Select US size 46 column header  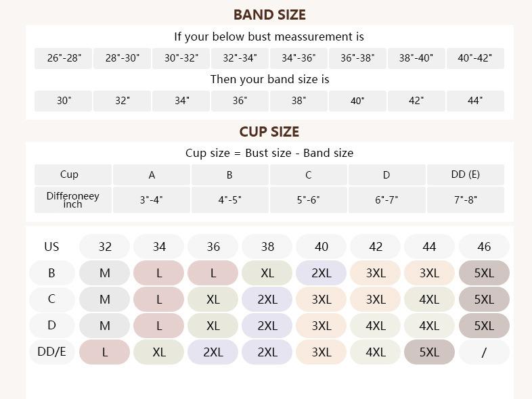point(484,247)
